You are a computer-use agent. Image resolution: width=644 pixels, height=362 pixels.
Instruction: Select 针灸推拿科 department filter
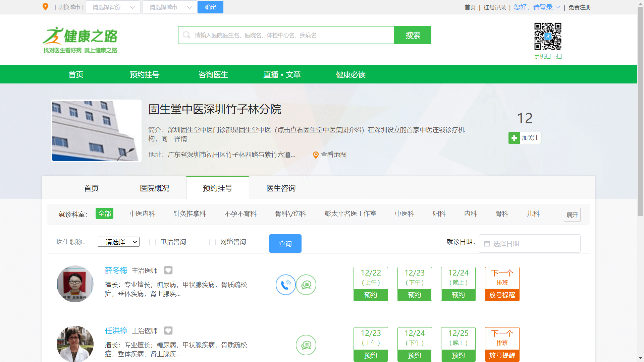pos(190,214)
